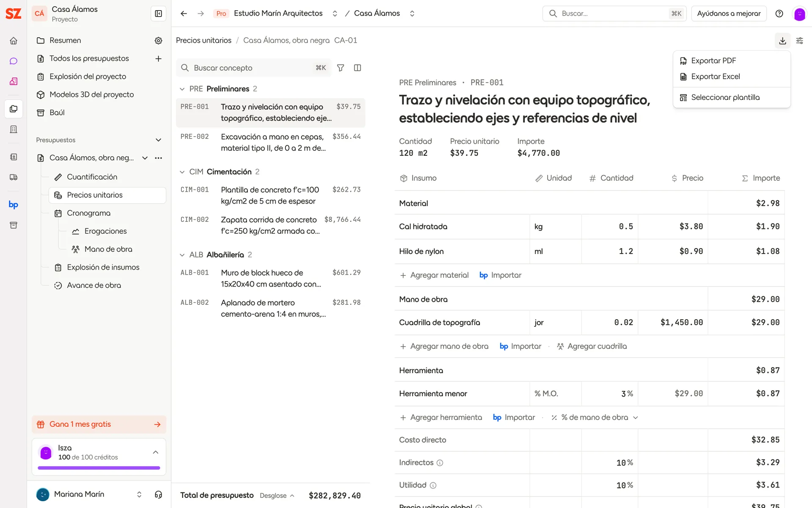812x508 pixels.
Task: Open the concept filter funnel icon
Action: 340,68
